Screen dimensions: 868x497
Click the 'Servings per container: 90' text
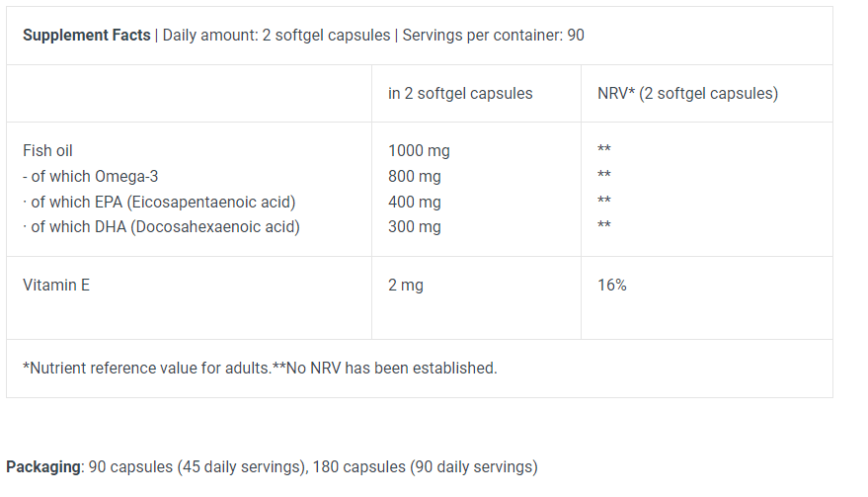click(493, 36)
